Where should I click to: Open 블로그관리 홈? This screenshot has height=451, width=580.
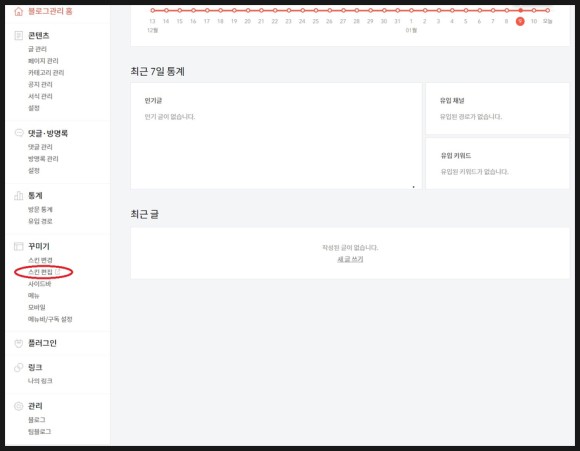[x=50, y=11]
